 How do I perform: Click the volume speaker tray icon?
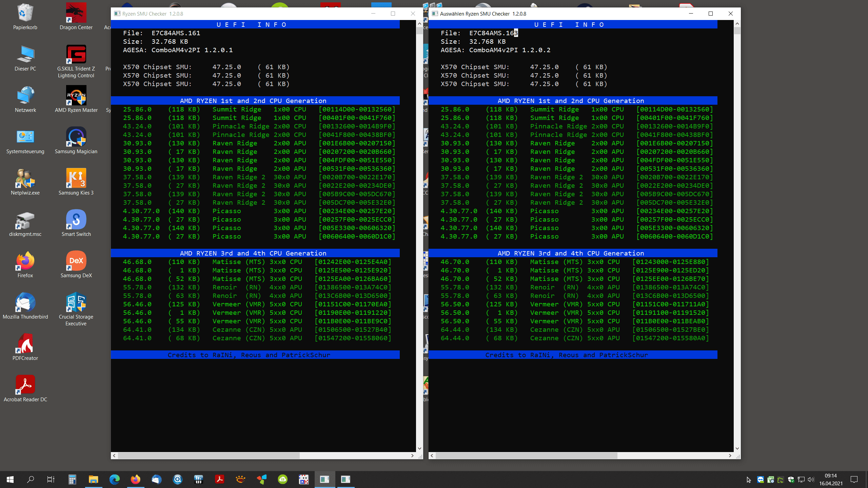(x=811, y=480)
